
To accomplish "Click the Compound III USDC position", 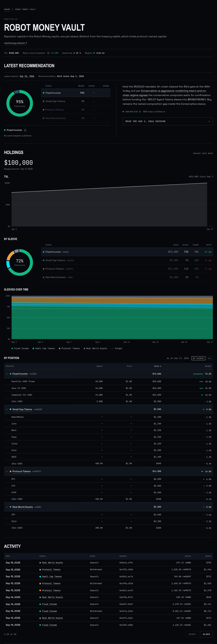I will (x=22, y=395).
